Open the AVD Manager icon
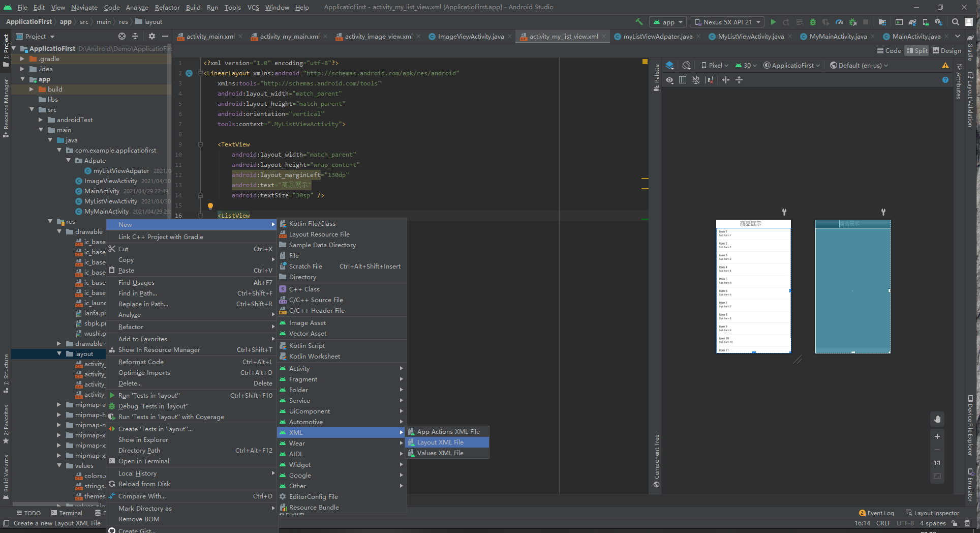The height and width of the screenshot is (533, 980). (926, 22)
